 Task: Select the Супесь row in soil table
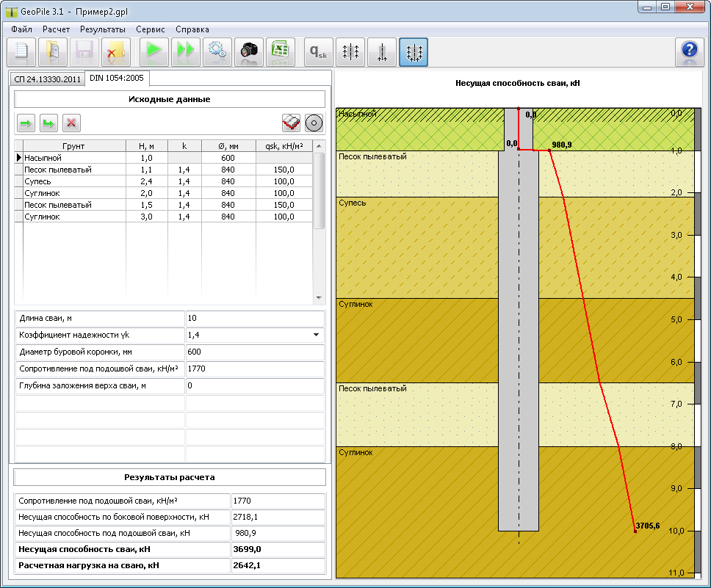click(163, 181)
